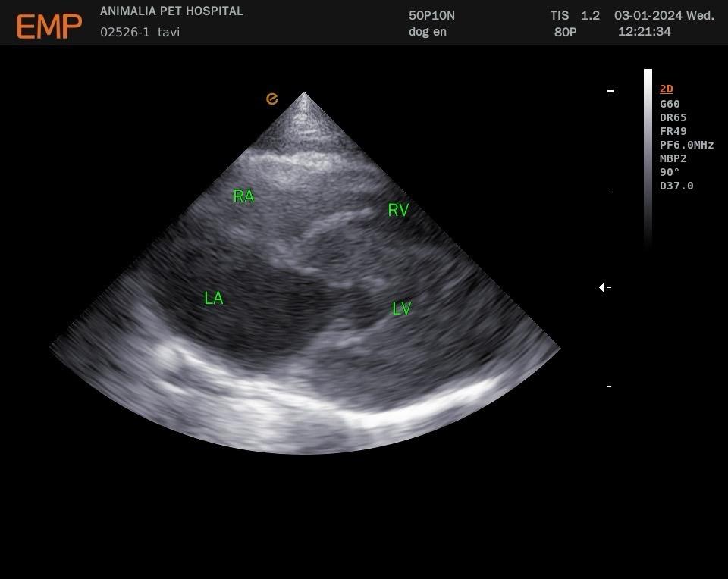This screenshot has width=728, height=579.
Task: Click the 'dog en' preset label
Action: pos(428,32)
